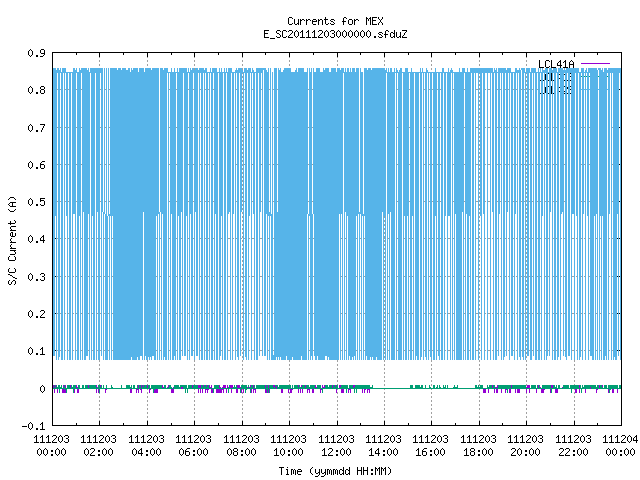Click the y-axis tick label "0.2"

coord(36,314)
